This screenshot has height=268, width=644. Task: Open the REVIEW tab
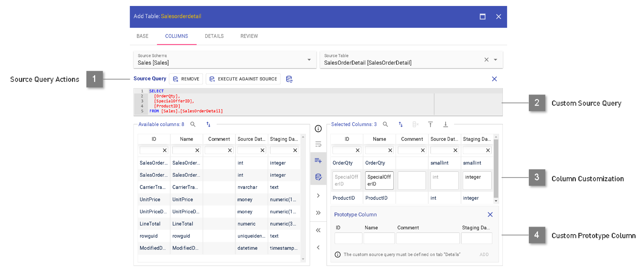(x=249, y=36)
